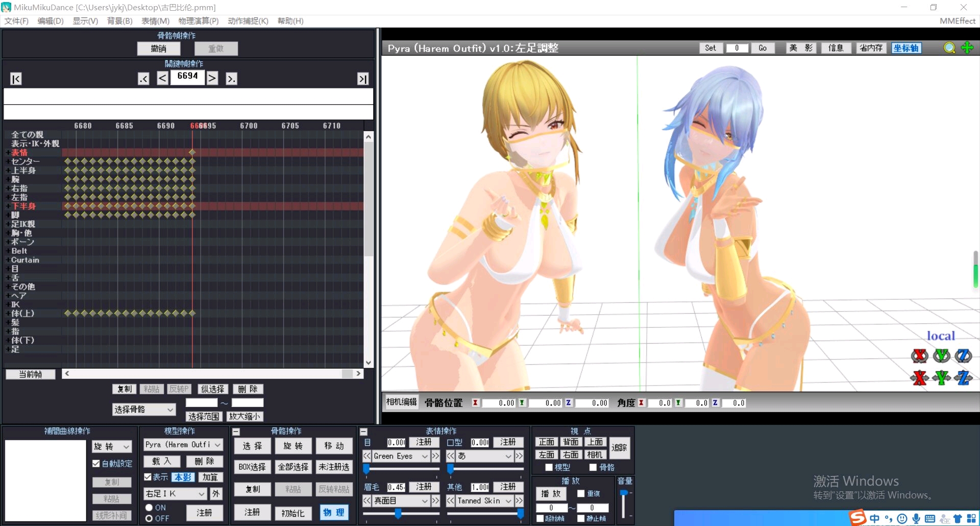Open the 背景(B) menu
980x526 pixels.
(x=119, y=21)
